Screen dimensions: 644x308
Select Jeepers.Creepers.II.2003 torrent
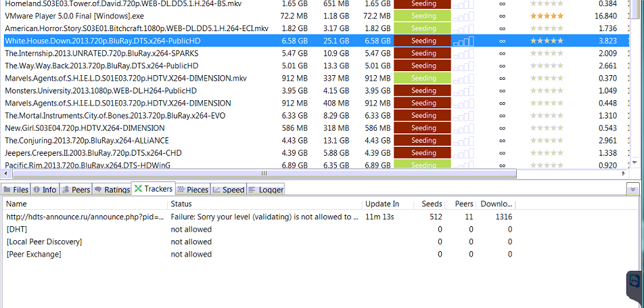[93, 152]
